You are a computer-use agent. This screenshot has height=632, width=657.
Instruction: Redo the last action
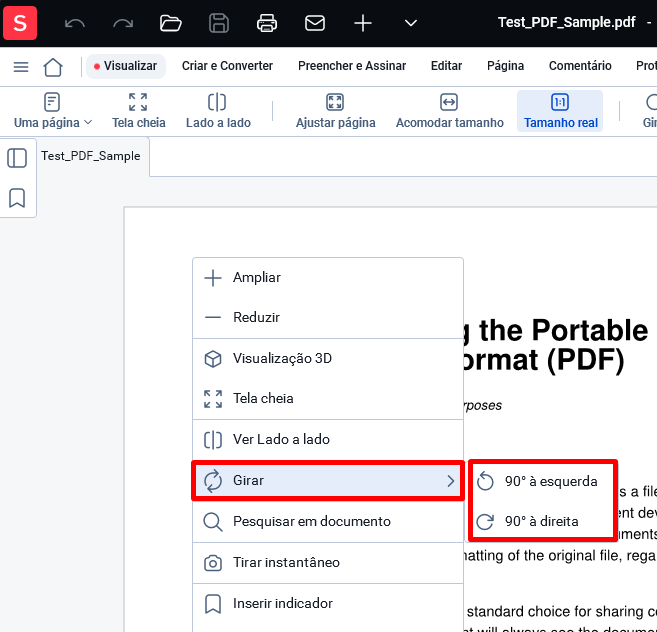[123, 23]
